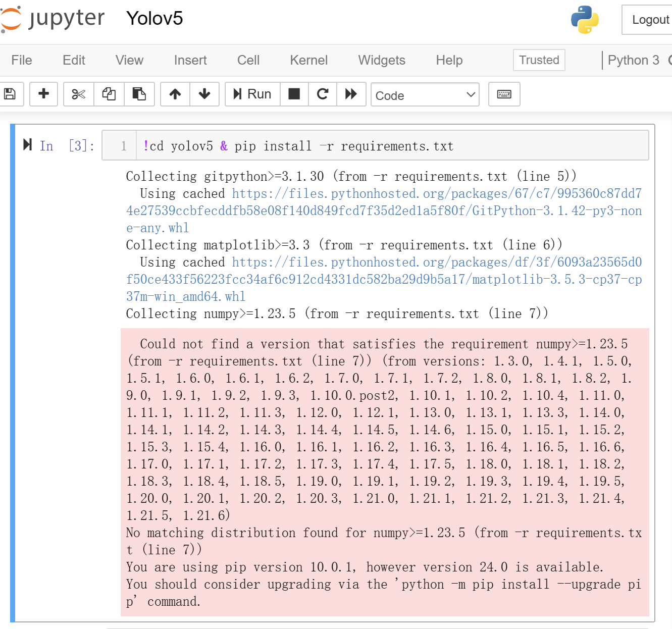Toggle the Trusted notebook indicator
Image resolution: width=672 pixels, height=629 pixels.
[x=539, y=60]
